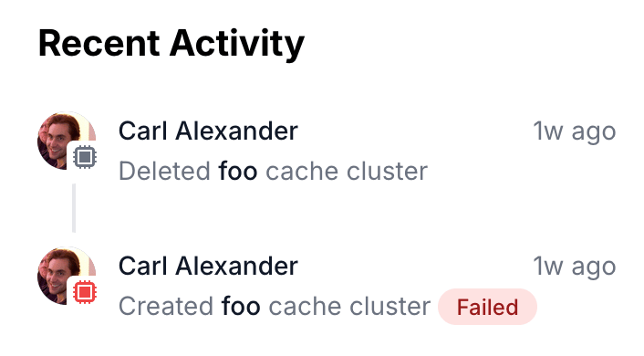Click the gray cache chip icon
644x356 pixels.
point(85,157)
